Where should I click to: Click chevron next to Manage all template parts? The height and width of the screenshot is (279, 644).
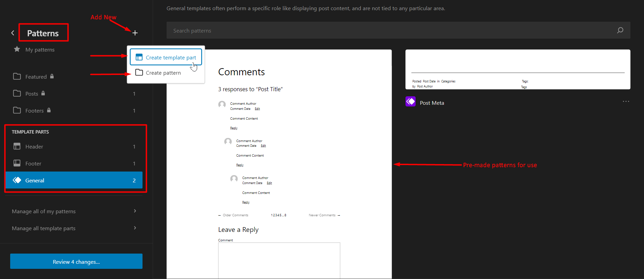click(135, 228)
